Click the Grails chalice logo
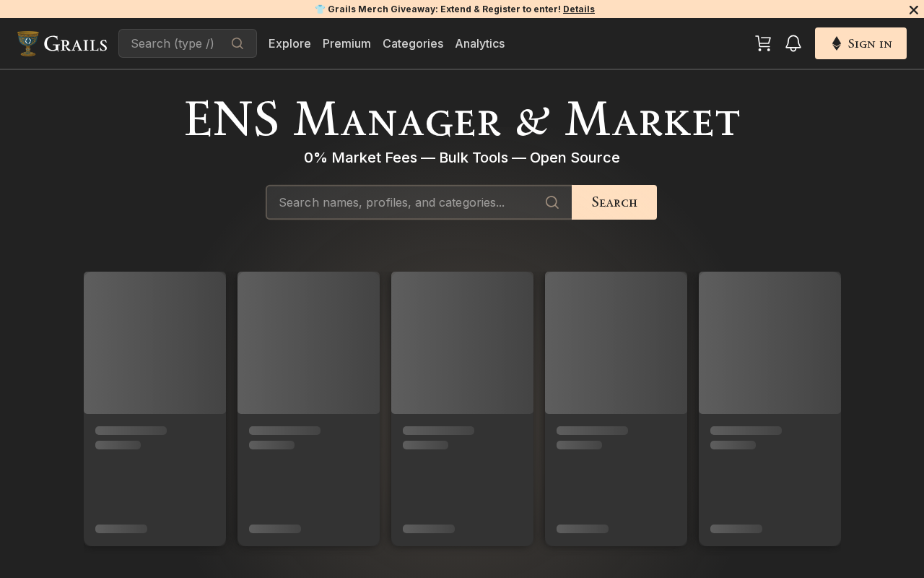This screenshot has height=578, width=924. (28, 43)
